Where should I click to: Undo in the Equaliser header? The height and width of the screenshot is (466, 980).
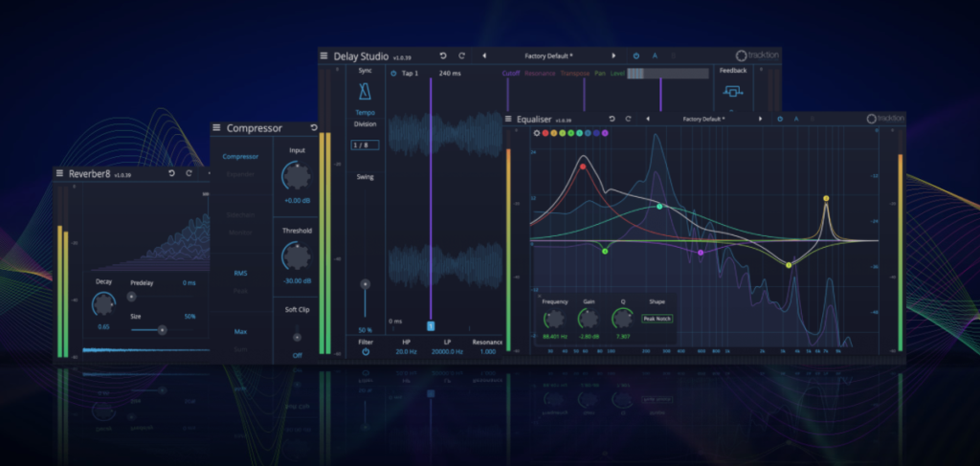[612, 119]
